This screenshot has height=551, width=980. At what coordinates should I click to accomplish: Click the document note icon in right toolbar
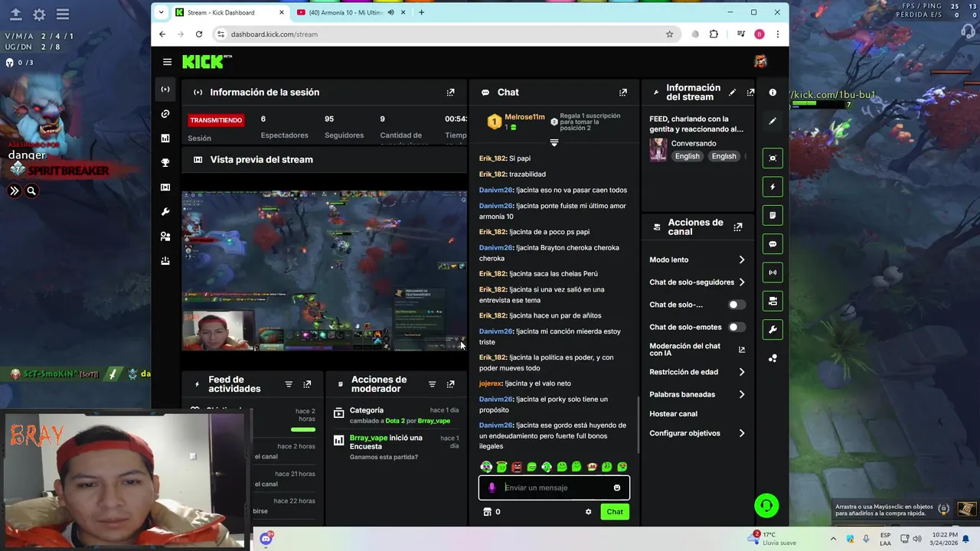(773, 216)
